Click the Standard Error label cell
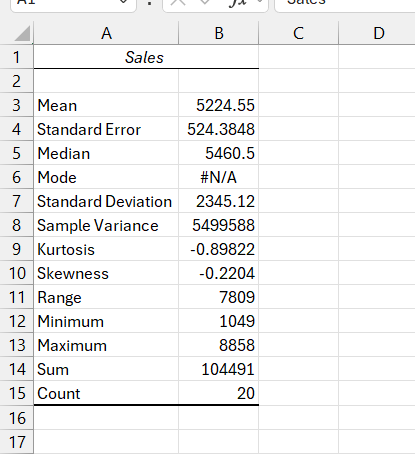 click(106, 129)
